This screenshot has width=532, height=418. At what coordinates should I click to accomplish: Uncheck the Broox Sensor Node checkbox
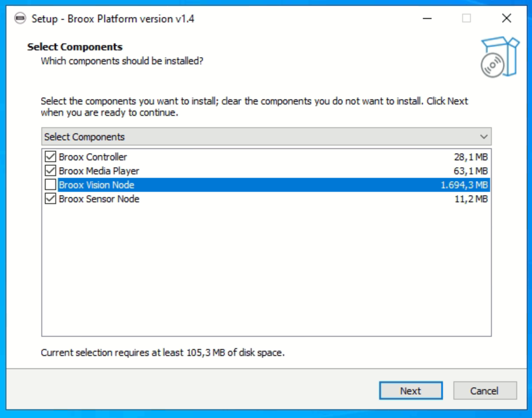point(50,199)
